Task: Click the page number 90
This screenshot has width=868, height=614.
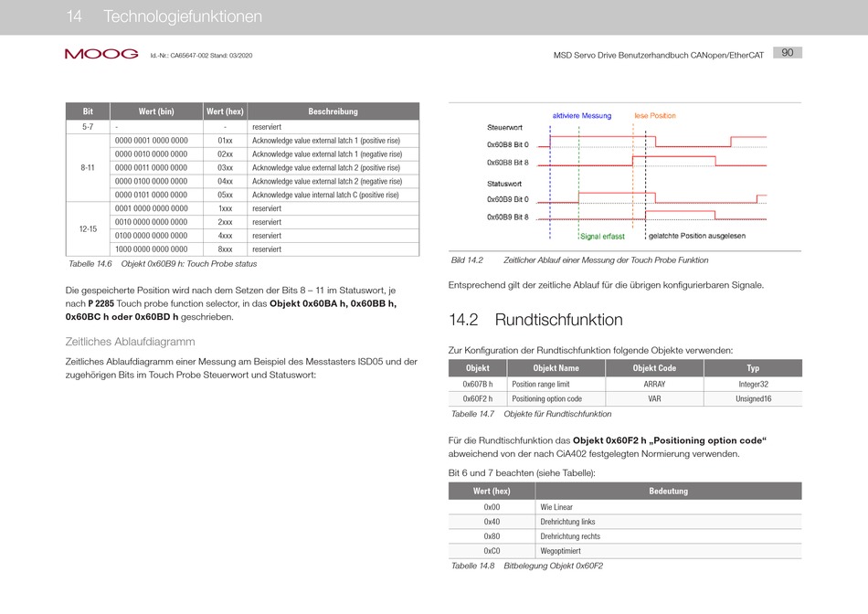Action: click(x=788, y=53)
